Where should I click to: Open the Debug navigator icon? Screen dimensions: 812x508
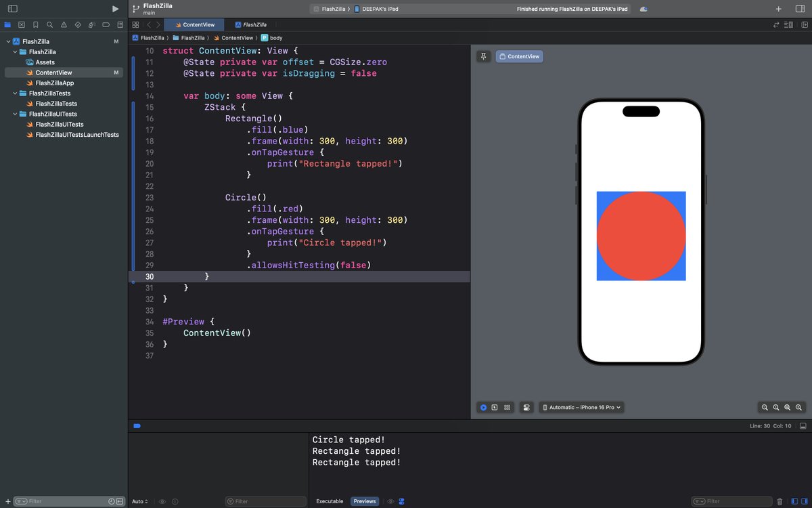91,24
